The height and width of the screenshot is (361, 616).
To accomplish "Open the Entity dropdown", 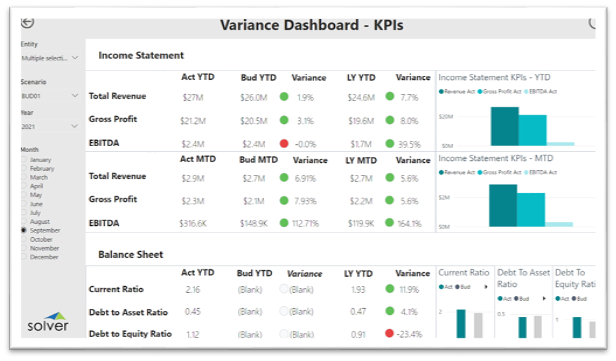I will coord(50,58).
